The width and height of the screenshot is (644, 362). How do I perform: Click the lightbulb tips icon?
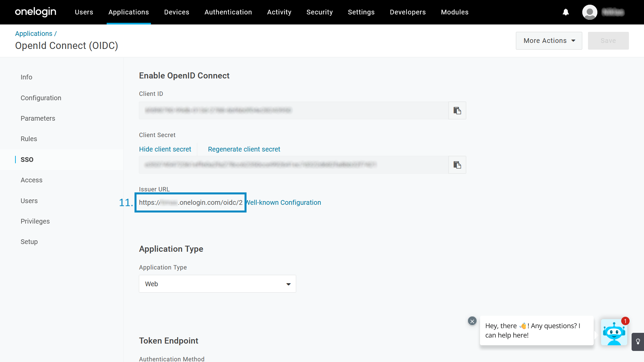point(638,342)
